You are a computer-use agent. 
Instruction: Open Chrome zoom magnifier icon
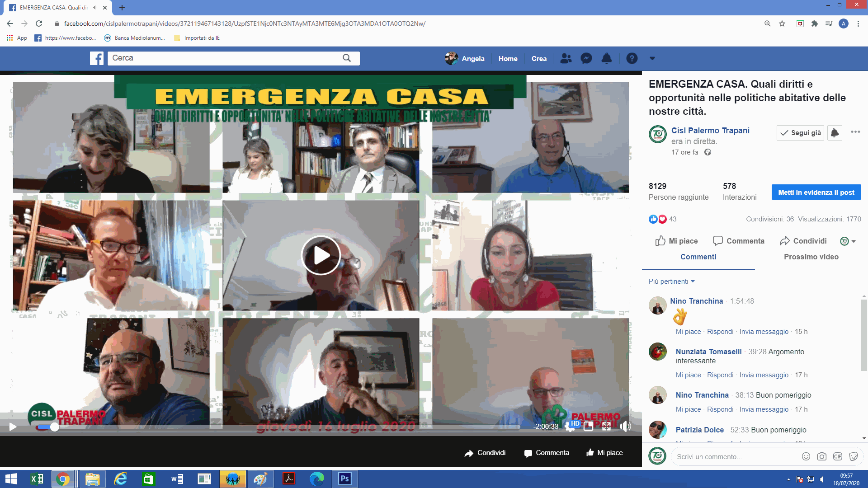pyautogui.click(x=767, y=23)
